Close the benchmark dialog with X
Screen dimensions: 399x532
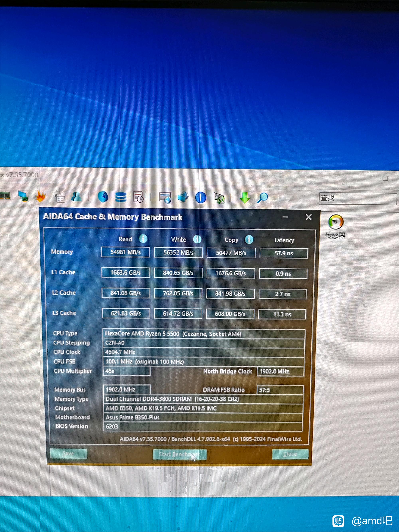pyautogui.click(x=309, y=217)
